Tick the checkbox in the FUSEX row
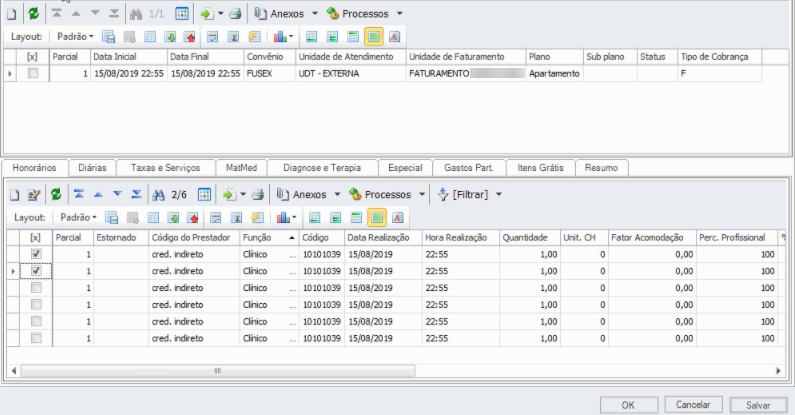The height and width of the screenshot is (415, 795). point(33,73)
